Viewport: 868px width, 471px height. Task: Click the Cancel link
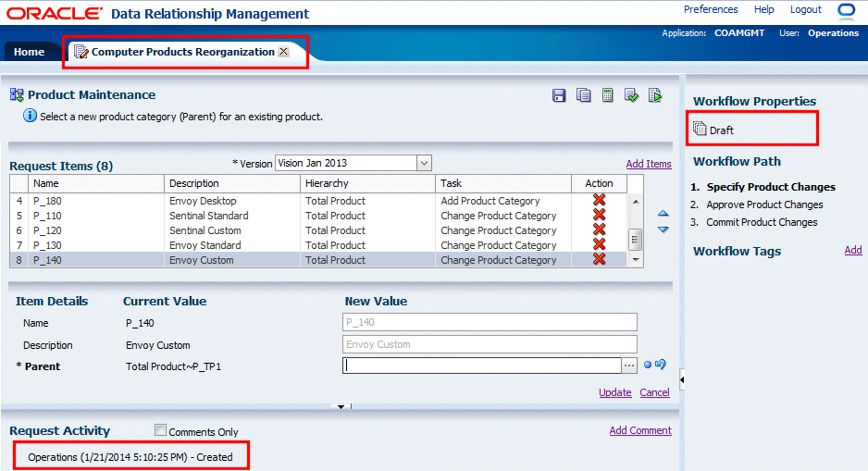(x=654, y=392)
